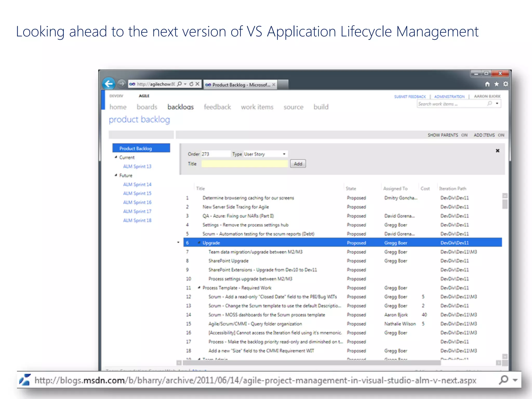Select 'Determine browsering caching for our screens'
Image resolution: width=532 pixels, height=399 pixels.
pos(343,198)
